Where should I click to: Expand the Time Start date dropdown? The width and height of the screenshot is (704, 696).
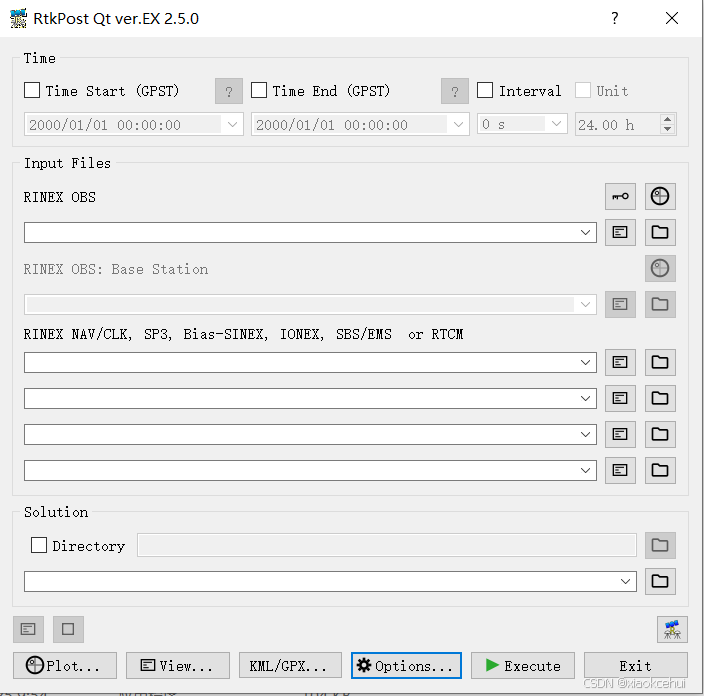click(x=232, y=124)
